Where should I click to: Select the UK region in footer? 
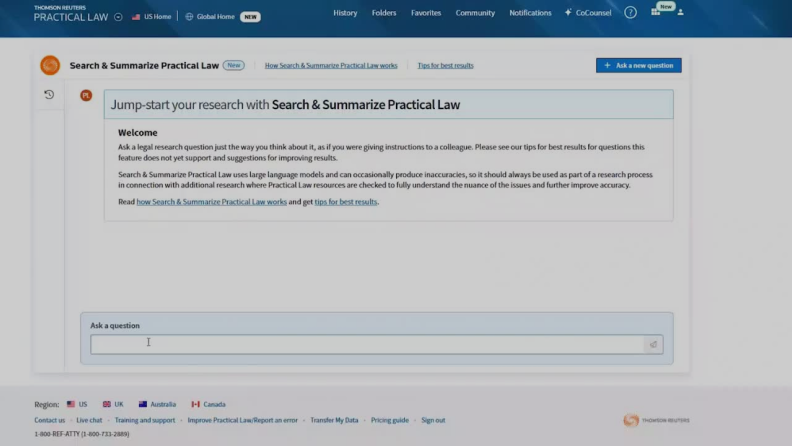(113, 404)
